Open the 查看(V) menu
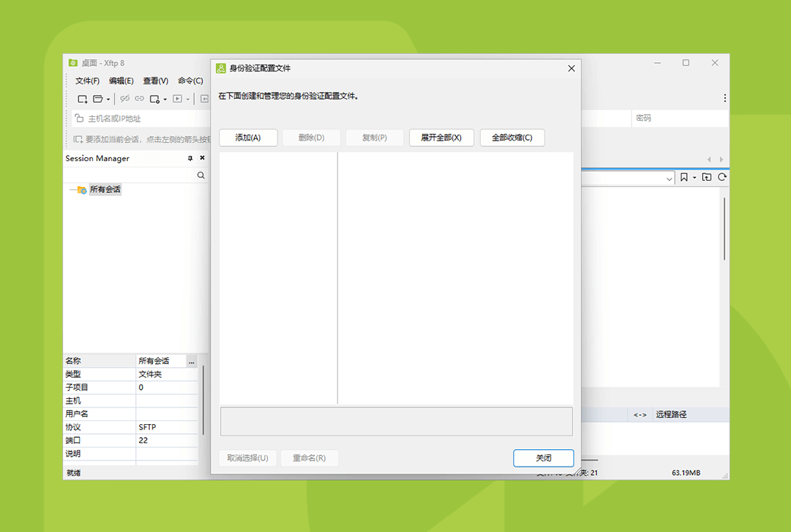The width and height of the screenshot is (791, 532). [155, 81]
